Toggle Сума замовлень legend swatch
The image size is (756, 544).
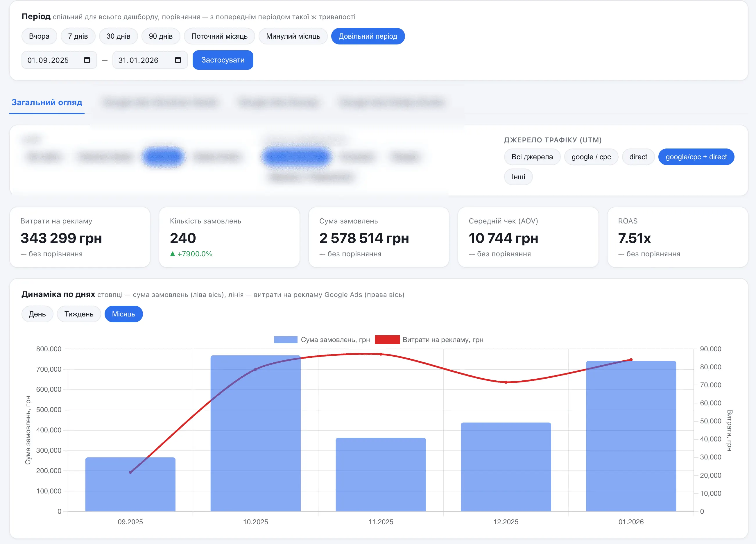tap(286, 340)
